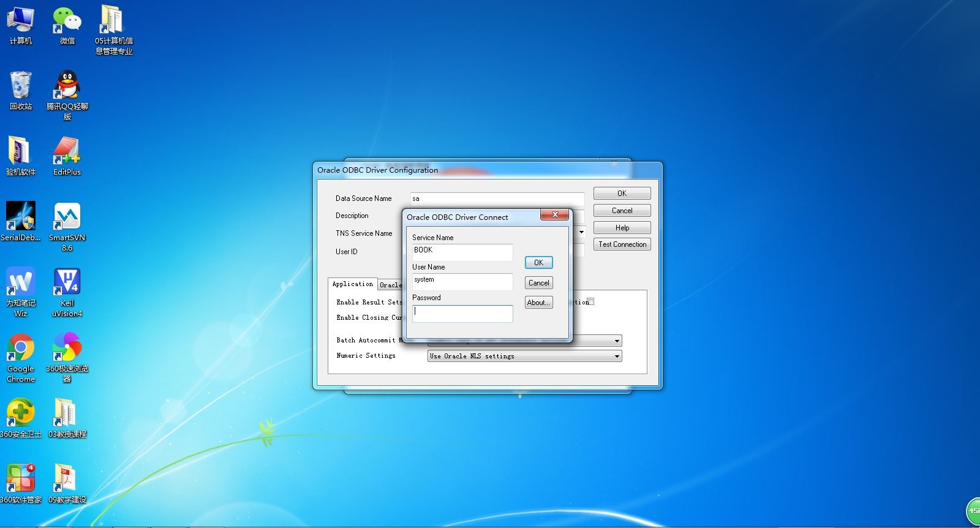Click the 腾讯QQ轻聊版 penguin icon
Screen dimensions: 980x528
pyautogui.click(x=67, y=95)
